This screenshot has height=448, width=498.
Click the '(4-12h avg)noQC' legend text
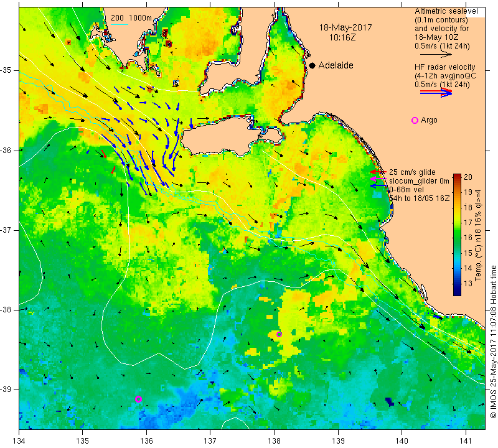point(445,76)
